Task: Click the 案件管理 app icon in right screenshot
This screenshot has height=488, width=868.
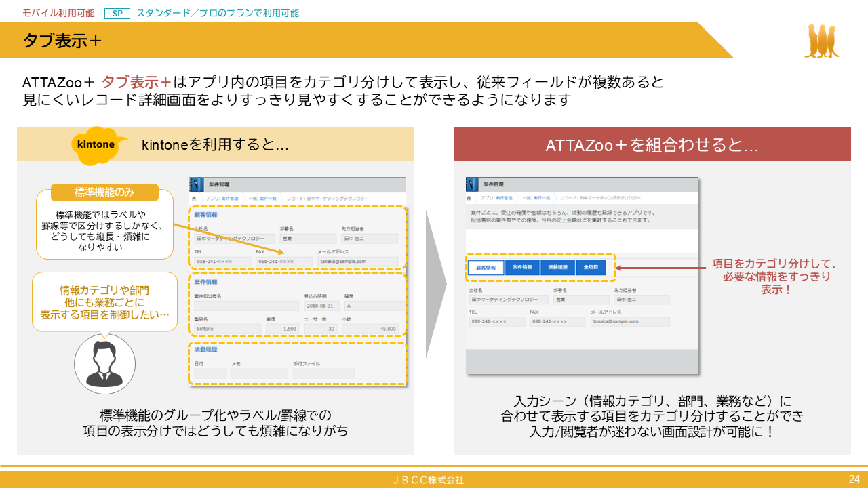Action: [471, 184]
